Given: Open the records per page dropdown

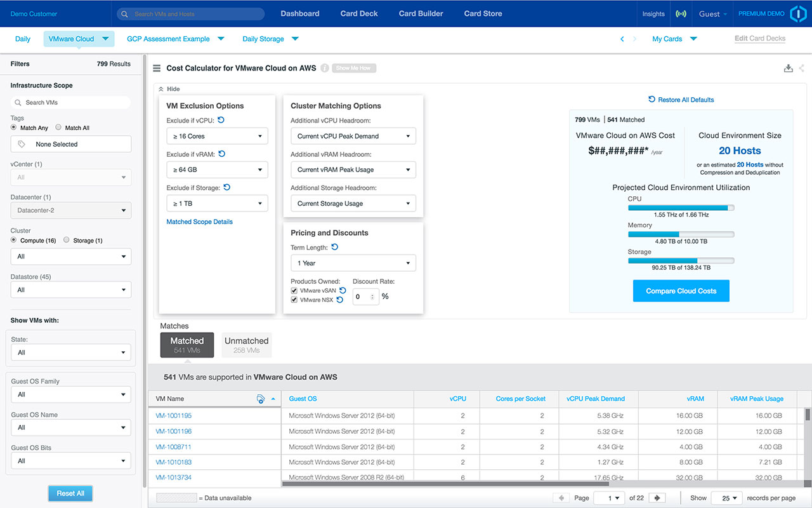Looking at the screenshot, I should pyautogui.click(x=726, y=498).
